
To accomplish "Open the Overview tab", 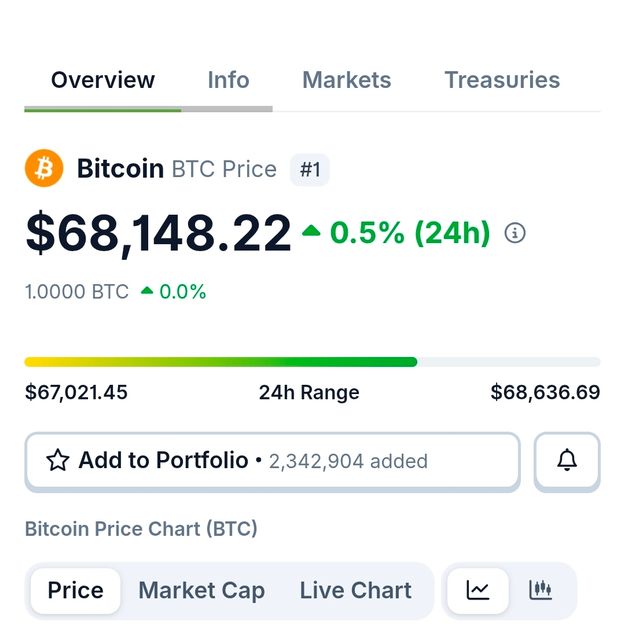I will (x=103, y=80).
